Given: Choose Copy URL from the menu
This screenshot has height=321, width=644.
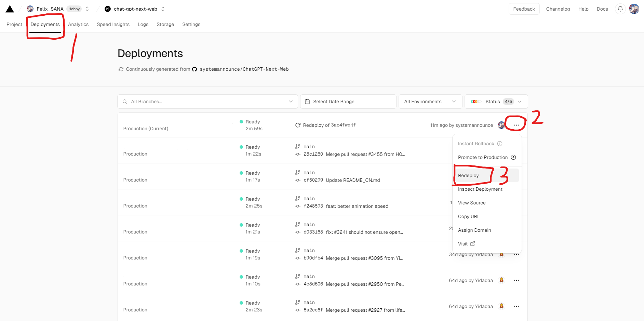Looking at the screenshot, I should (x=487, y=216).
